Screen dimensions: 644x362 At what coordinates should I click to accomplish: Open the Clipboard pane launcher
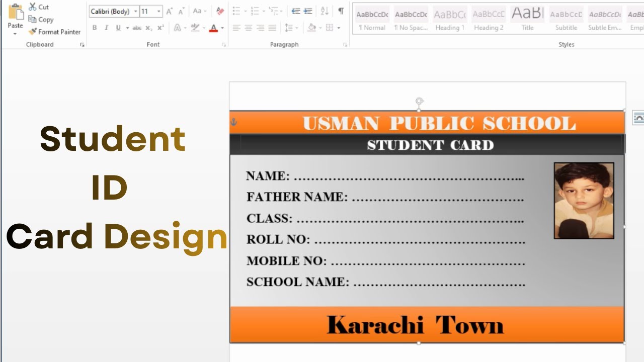pos(82,45)
